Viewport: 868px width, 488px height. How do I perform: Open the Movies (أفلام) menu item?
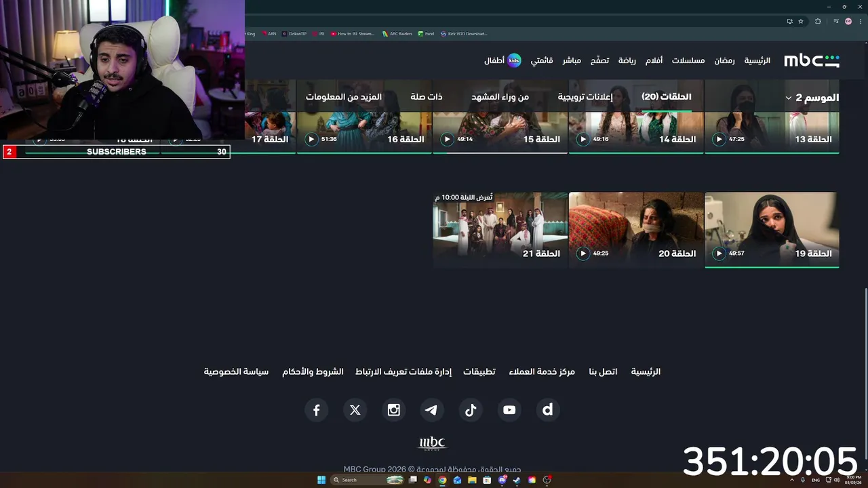(x=654, y=60)
